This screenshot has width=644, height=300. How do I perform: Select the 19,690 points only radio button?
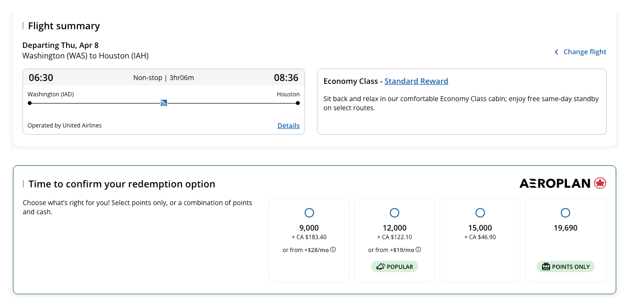point(565,212)
